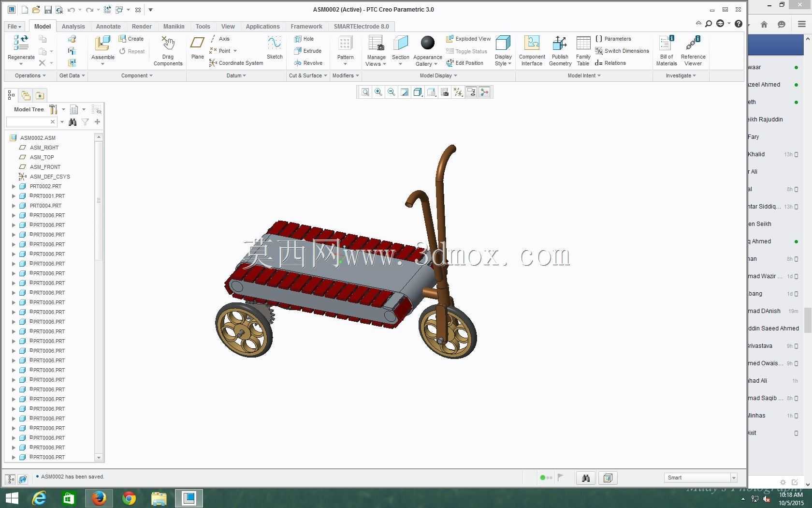Open Manage Views
The image size is (812, 508).
pyautogui.click(x=376, y=50)
